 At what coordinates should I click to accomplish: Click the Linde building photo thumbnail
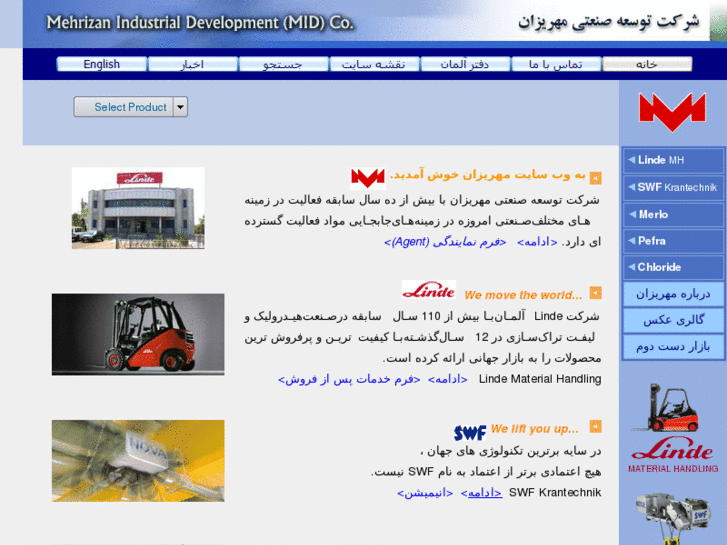pos(138,208)
